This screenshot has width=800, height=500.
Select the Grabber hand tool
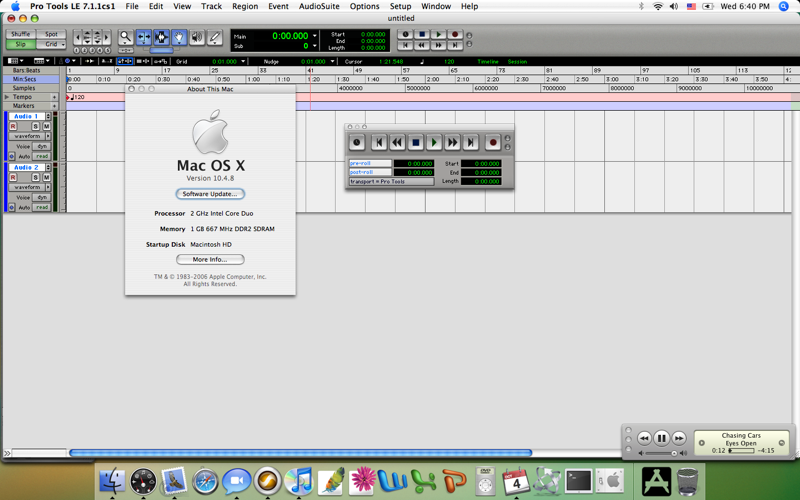(179, 37)
